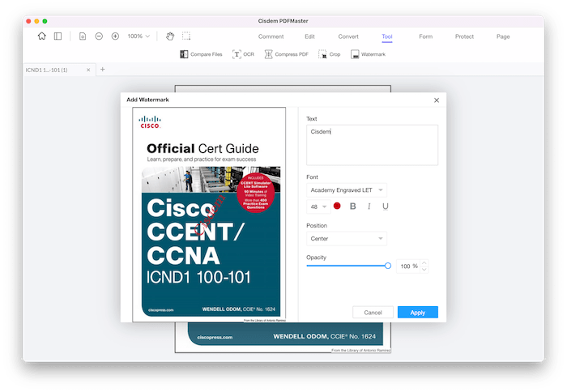Viewport: 567px width, 392px height.
Task: Increase opacity with up stepper arrow
Action: point(424,263)
